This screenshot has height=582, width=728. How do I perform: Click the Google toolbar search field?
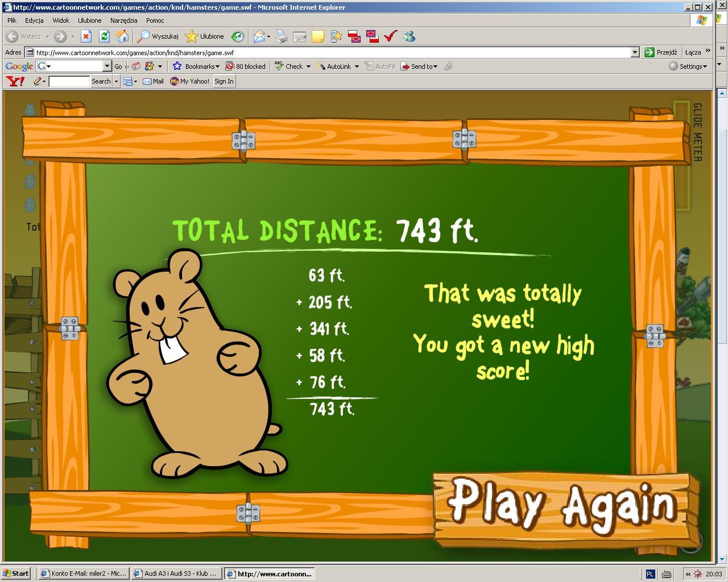point(74,66)
